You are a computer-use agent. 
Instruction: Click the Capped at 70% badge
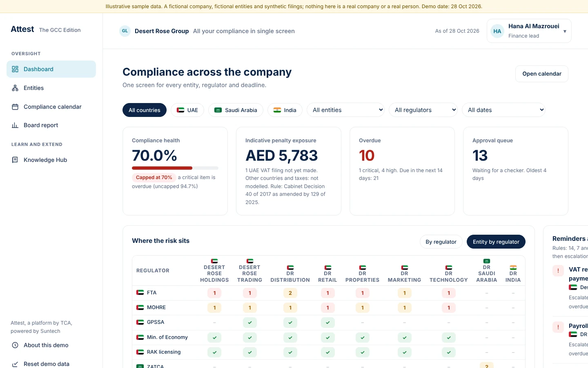(x=154, y=177)
